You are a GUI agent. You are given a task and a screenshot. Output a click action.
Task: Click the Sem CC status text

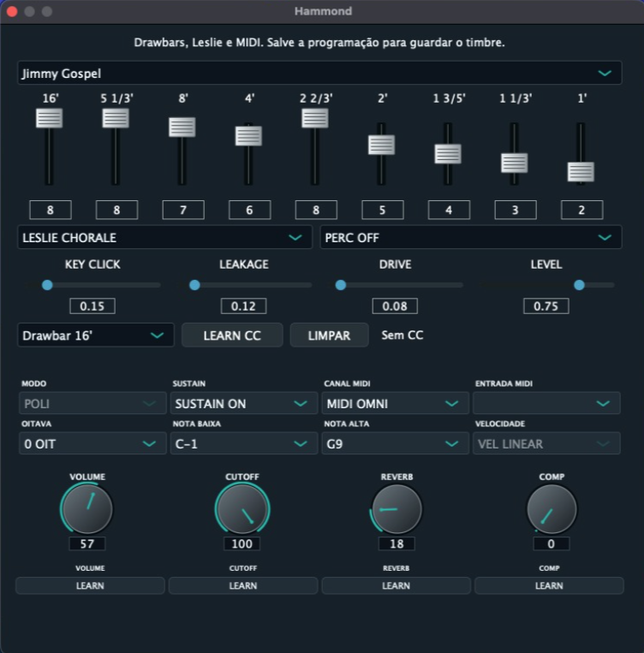coord(402,335)
